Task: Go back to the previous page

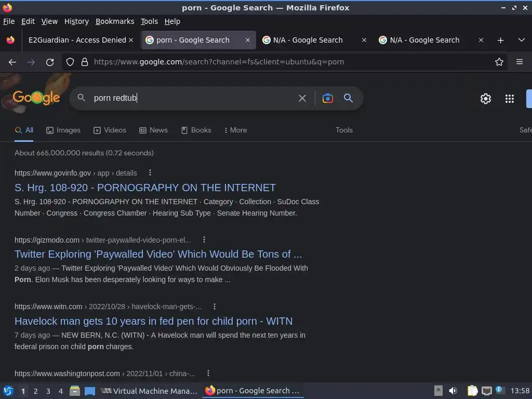Action: coord(12,62)
